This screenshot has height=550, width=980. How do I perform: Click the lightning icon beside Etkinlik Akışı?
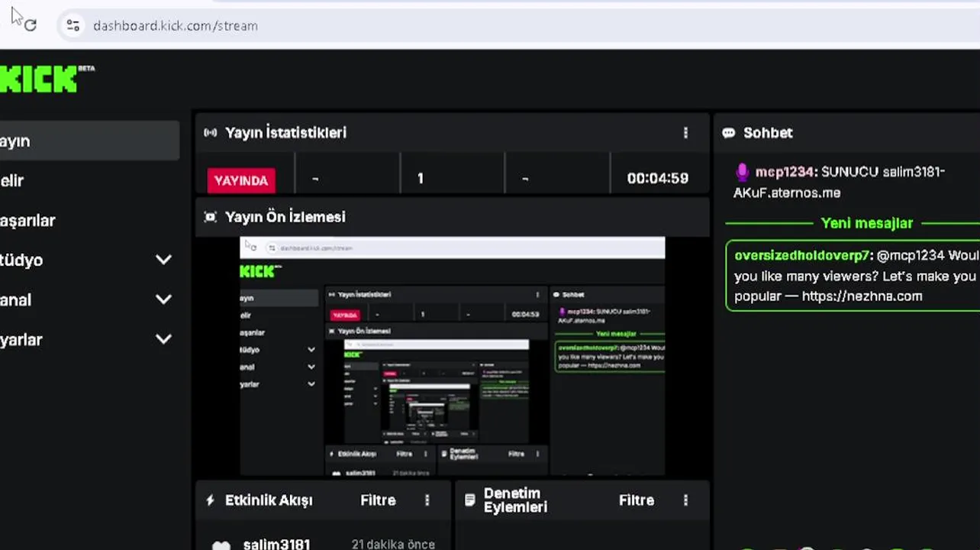[x=211, y=500]
